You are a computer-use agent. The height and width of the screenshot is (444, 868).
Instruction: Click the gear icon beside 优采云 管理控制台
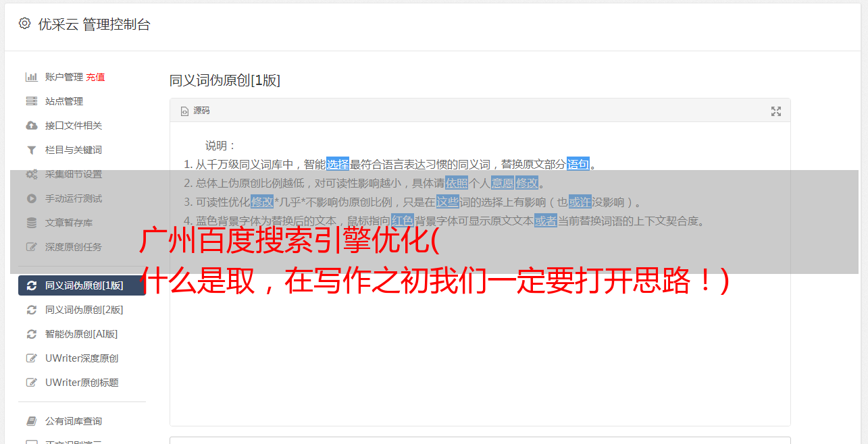[25, 24]
